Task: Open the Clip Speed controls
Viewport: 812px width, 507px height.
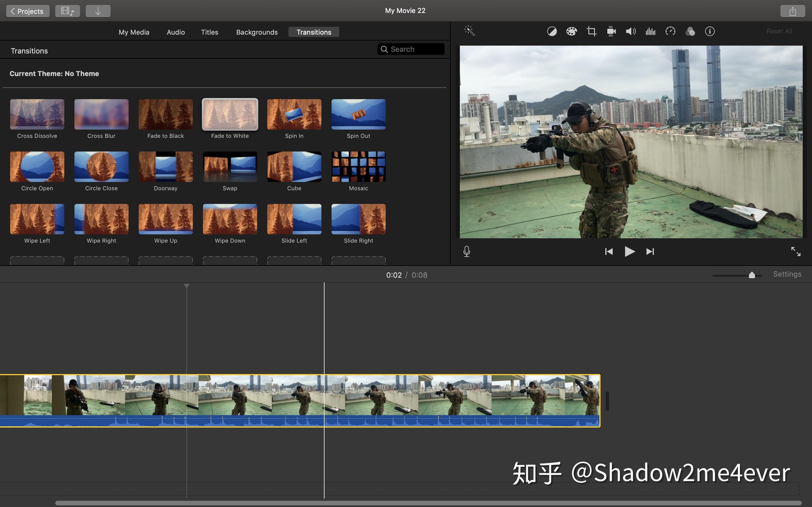Action: click(670, 31)
